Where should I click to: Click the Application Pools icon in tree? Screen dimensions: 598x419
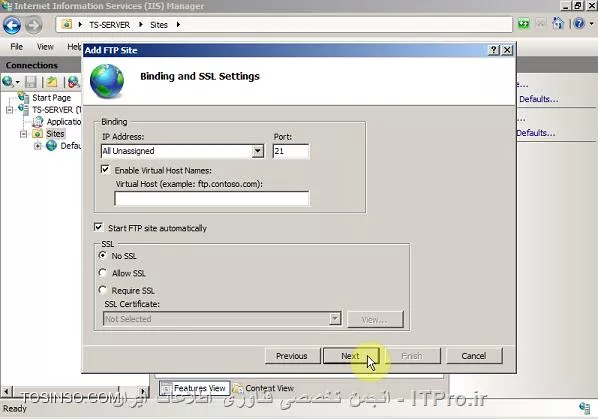38,122
